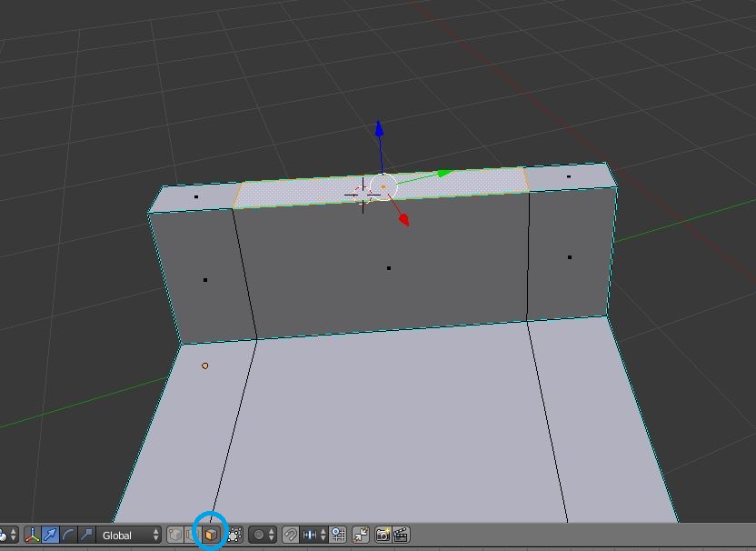Click the green Y axis arrow
Screen dimensions: 756x551
(x=443, y=174)
